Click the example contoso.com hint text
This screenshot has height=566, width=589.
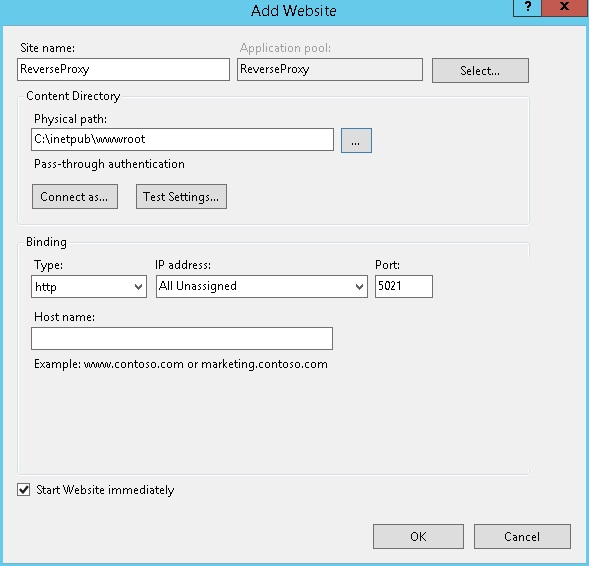181,364
